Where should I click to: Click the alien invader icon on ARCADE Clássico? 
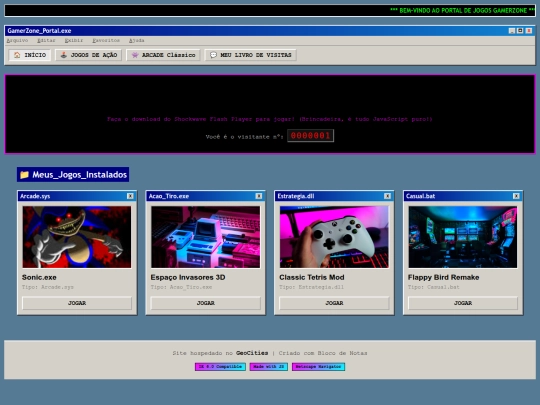pyautogui.click(x=135, y=55)
